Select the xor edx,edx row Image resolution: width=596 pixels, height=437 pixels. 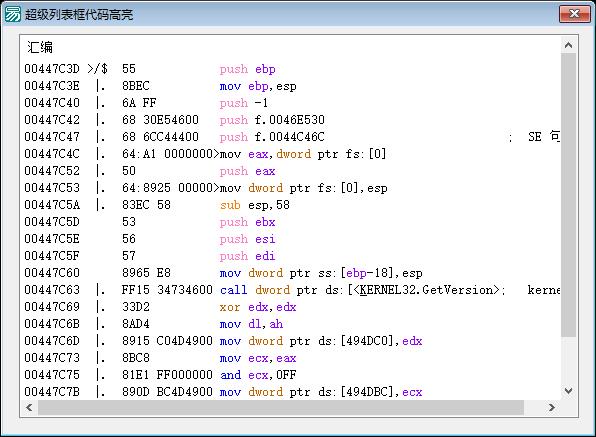click(x=291, y=307)
